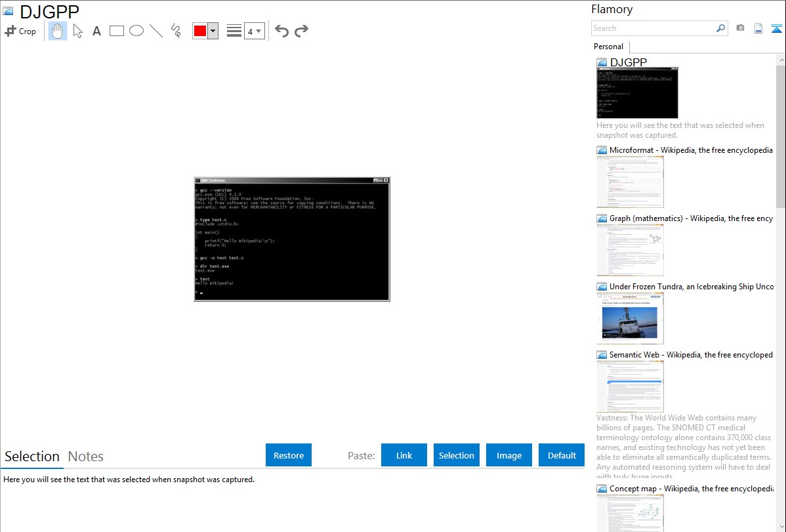Screen dimensions: 786x532
Task: Click icon beside Under Frozen Tundra title
Action: pos(602,286)
